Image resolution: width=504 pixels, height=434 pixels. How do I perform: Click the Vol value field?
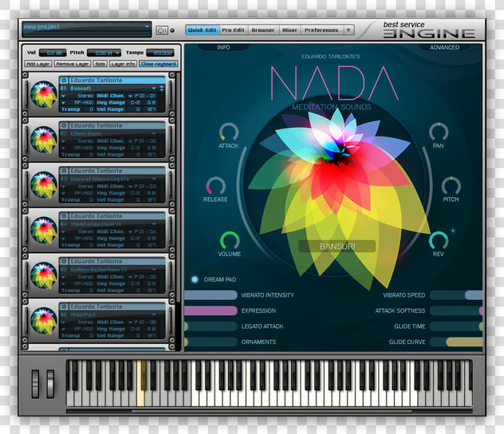[x=53, y=53]
